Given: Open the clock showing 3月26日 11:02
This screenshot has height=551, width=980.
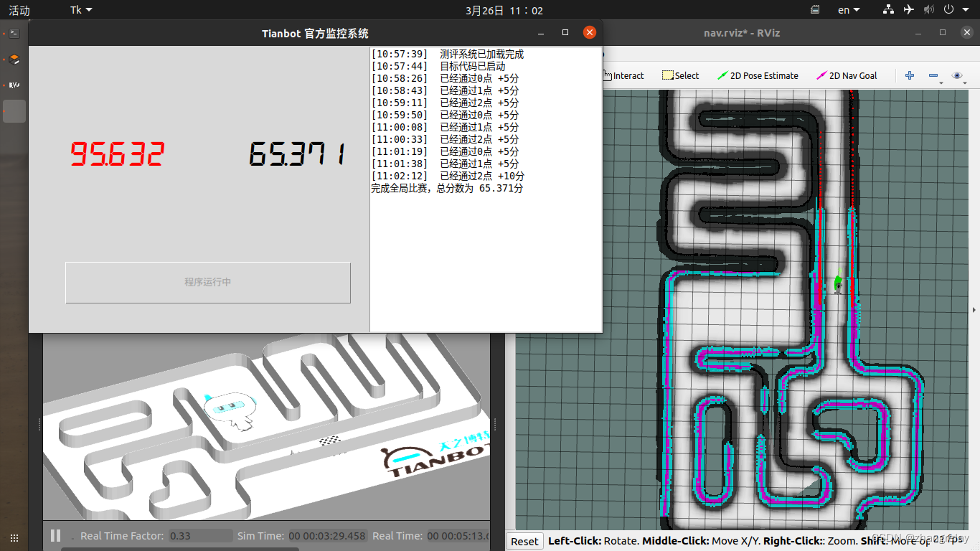Looking at the screenshot, I should click(504, 10).
